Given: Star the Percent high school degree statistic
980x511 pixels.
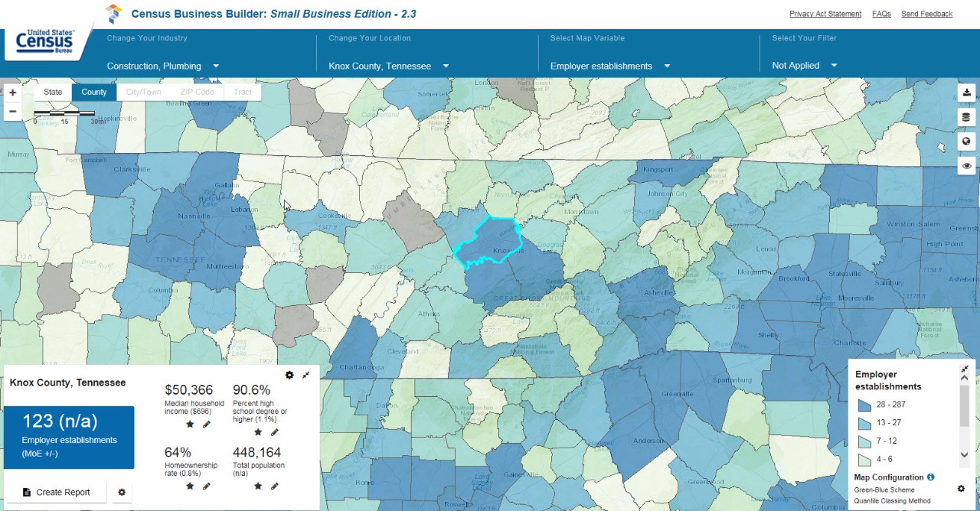Looking at the screenshot, I should coord(258,432).
